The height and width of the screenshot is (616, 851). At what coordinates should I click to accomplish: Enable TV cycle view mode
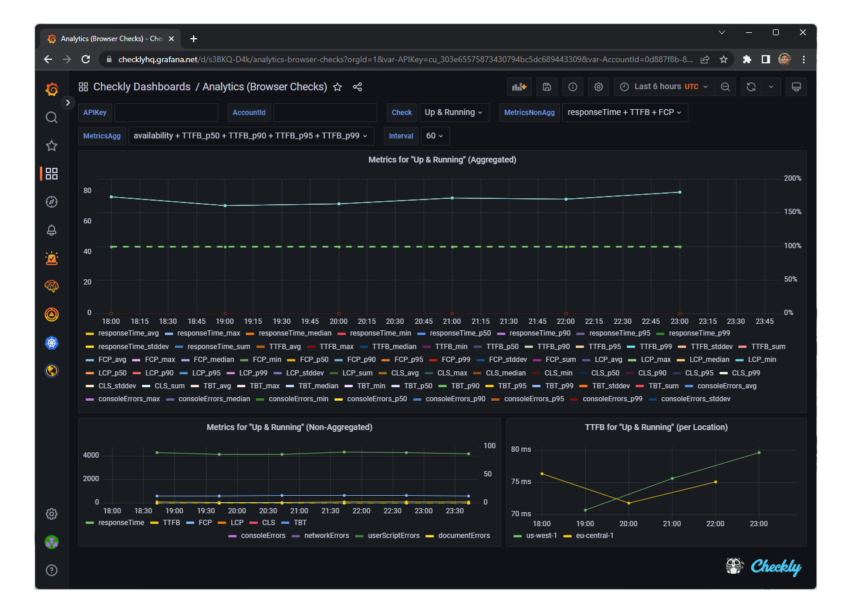coord(796,86)
